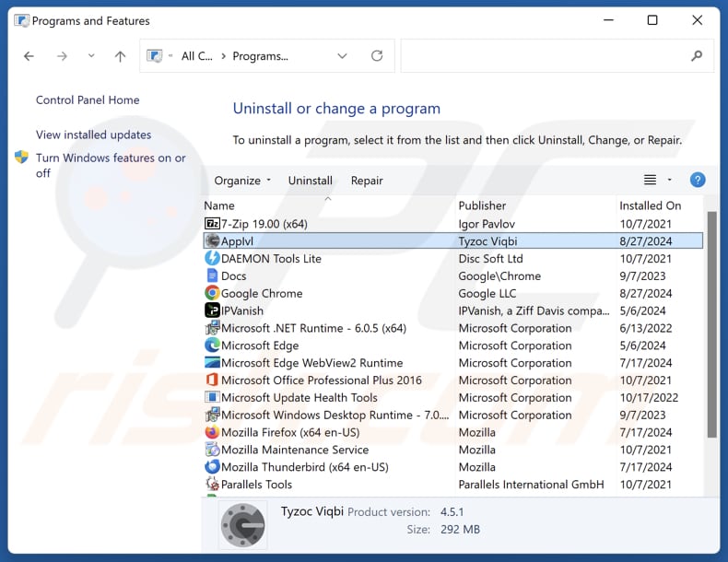The image size is (728, 562).
Task: Click the Edge WebView2 Runtime icon
Action: pos(212,362)
